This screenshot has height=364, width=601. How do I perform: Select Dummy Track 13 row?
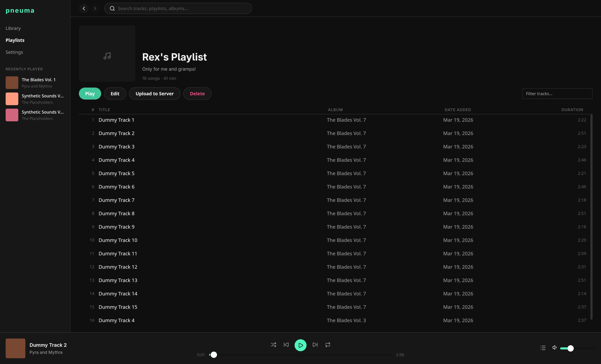334,280
